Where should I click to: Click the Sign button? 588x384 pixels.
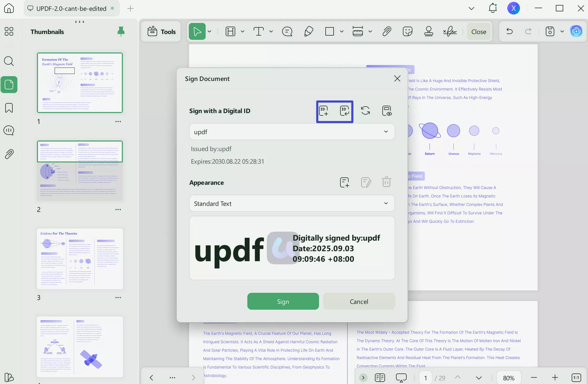pyautogui.click(x=283, y=301)
